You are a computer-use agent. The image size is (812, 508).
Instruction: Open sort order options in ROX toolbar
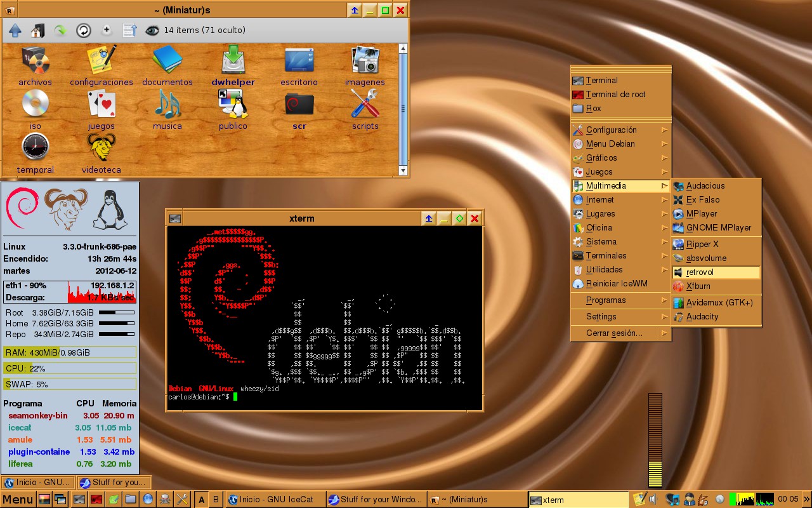pyautogui.click(x=129, y=30)
